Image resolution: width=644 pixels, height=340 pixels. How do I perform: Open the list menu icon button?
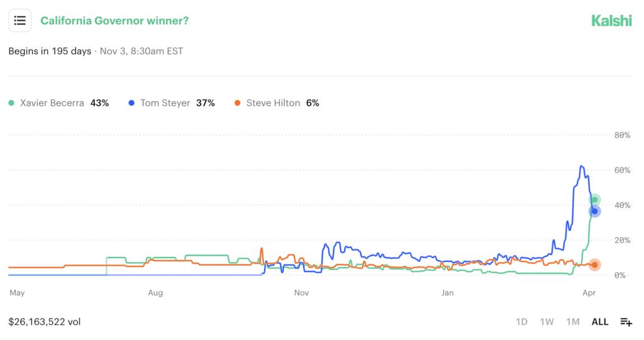[19, 21]
